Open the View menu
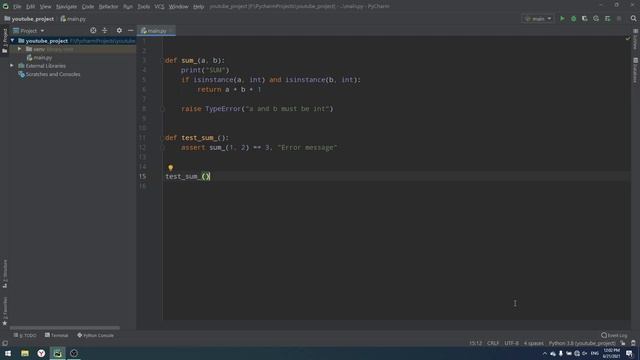640x360 pixels. [45, 7]
